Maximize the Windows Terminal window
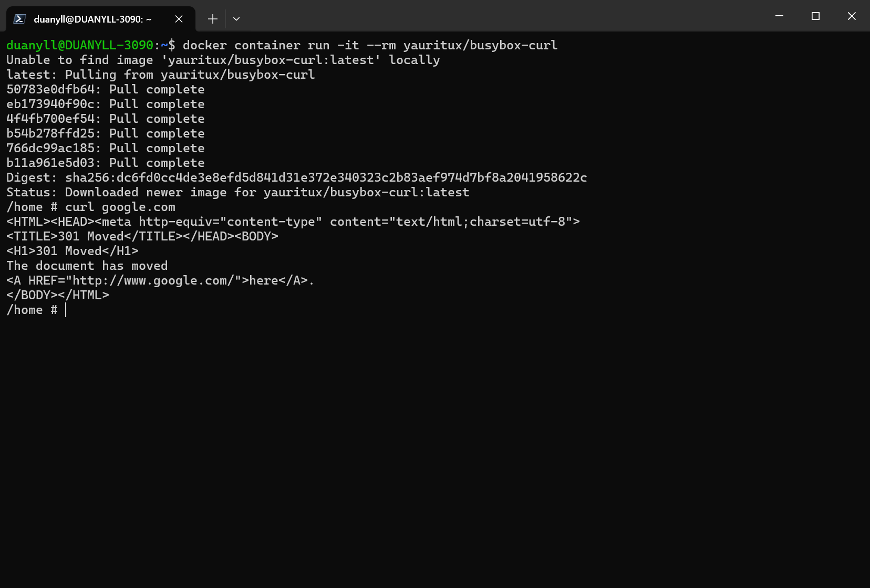The width and height of the screenshot is (870, 588). (815, 16)
